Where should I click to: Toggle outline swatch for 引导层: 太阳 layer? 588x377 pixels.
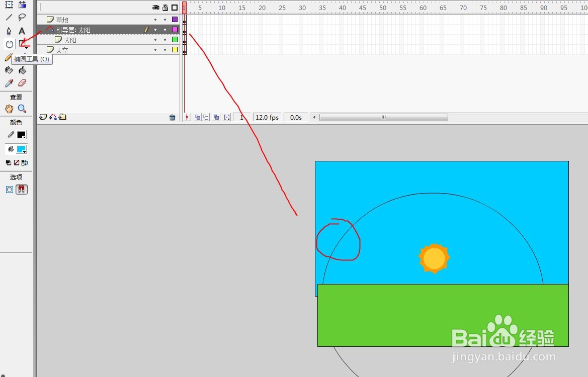tap(175, 30)
